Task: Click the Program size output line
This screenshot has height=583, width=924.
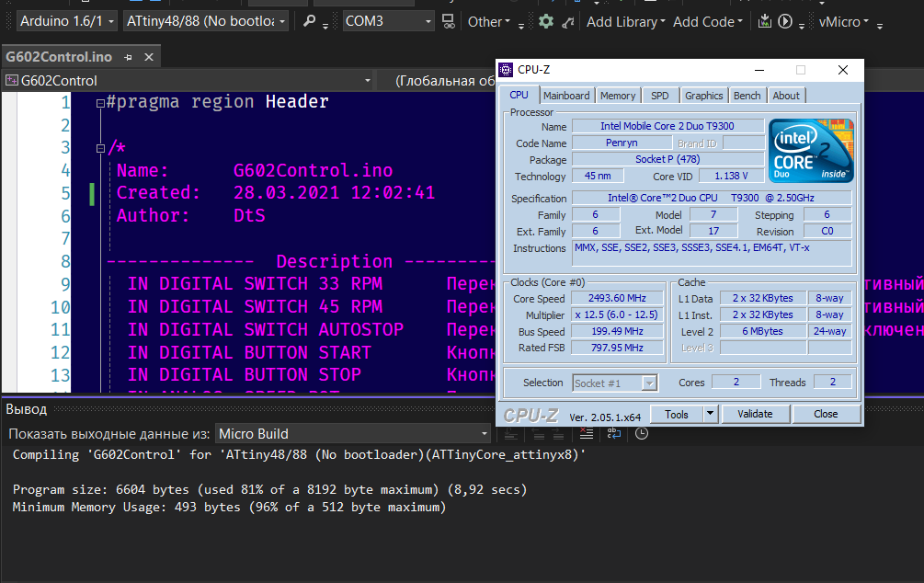Action: point(269,490)
